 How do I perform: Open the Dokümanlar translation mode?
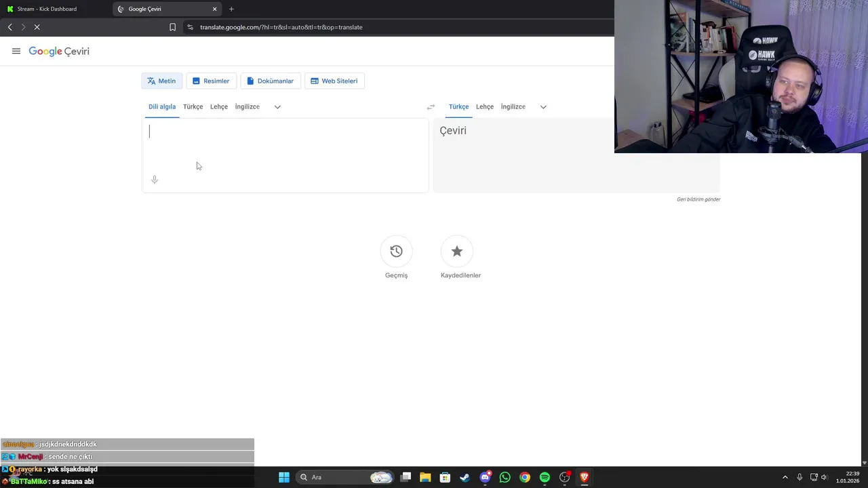(x=270, y=81)
